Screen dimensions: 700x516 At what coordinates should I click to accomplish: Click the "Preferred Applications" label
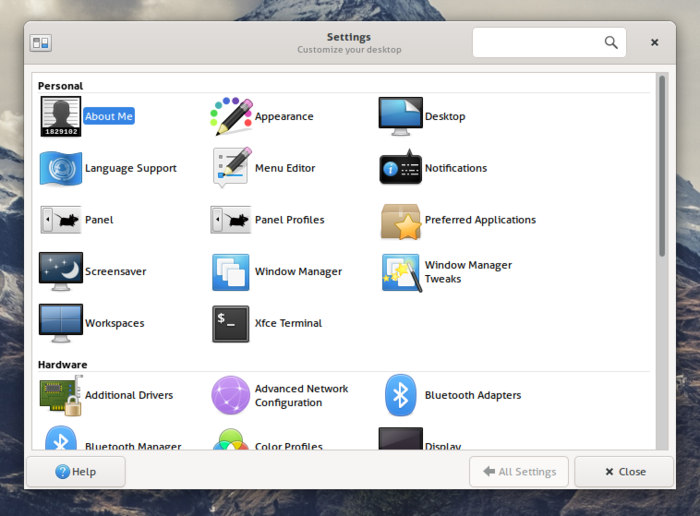click(x=480, y=220)
